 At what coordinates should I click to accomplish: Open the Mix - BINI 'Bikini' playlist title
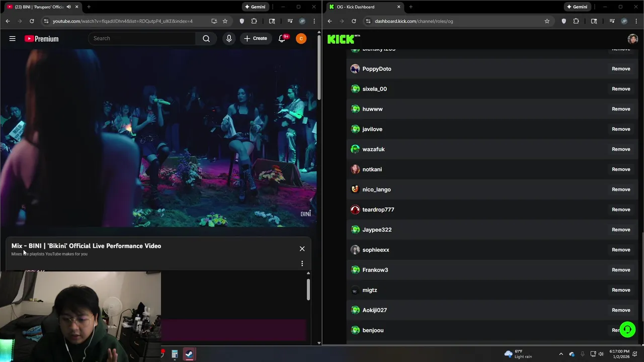coord(86,246)
